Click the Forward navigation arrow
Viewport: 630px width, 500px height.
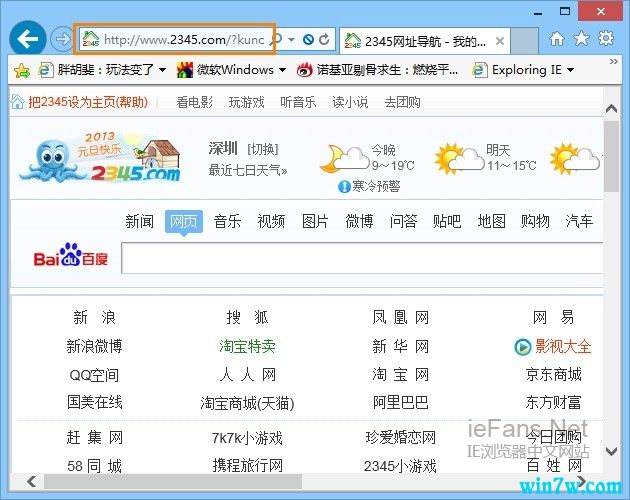(x=62, y=39)
